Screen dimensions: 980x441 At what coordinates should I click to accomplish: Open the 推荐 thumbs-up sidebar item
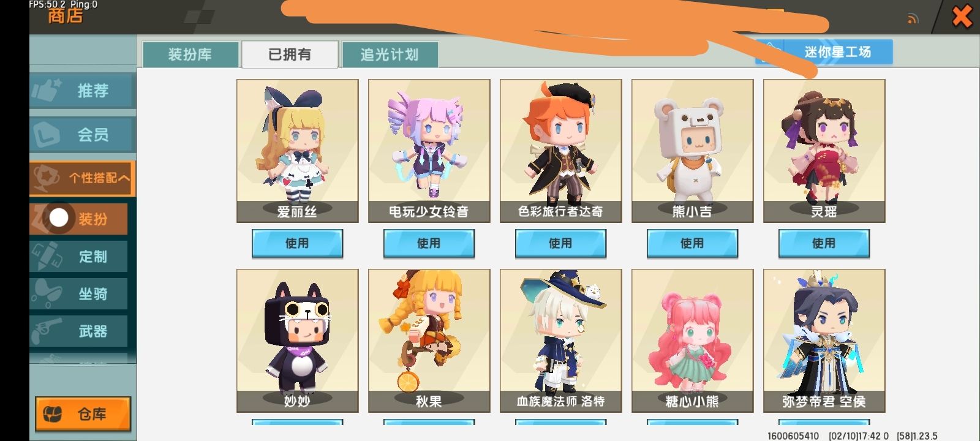[82, 91]
